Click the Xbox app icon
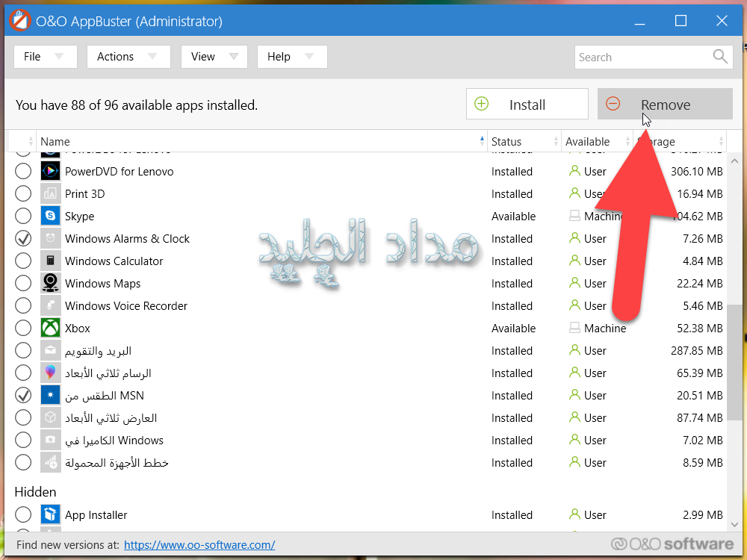The image size is (747, 560). point(50,328)
